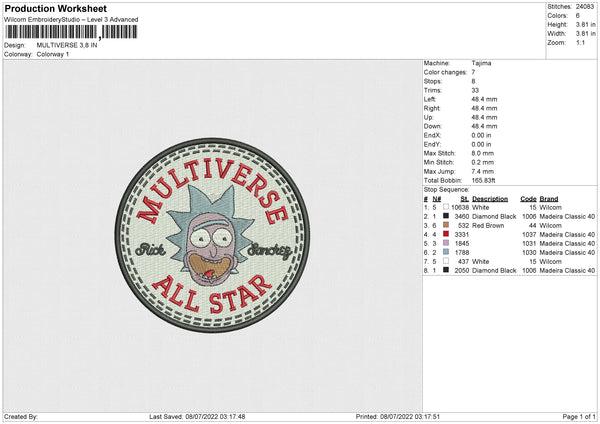Select the white swatch beside 437 stitches
Image resolution: width=600 pixels, height=424 pixels.
pos(446,261)
